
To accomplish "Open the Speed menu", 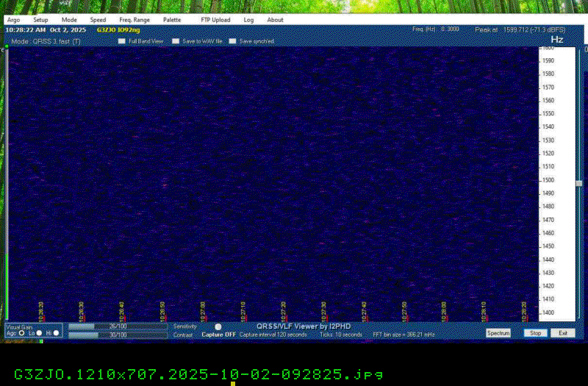I will click(x=98, y=20).
